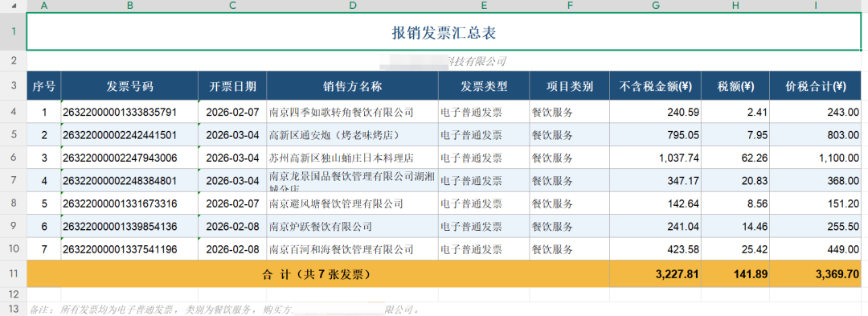868x316 pixels.
Task: Select the title cell 报销发票汇总表
Action: coord(444,32)
